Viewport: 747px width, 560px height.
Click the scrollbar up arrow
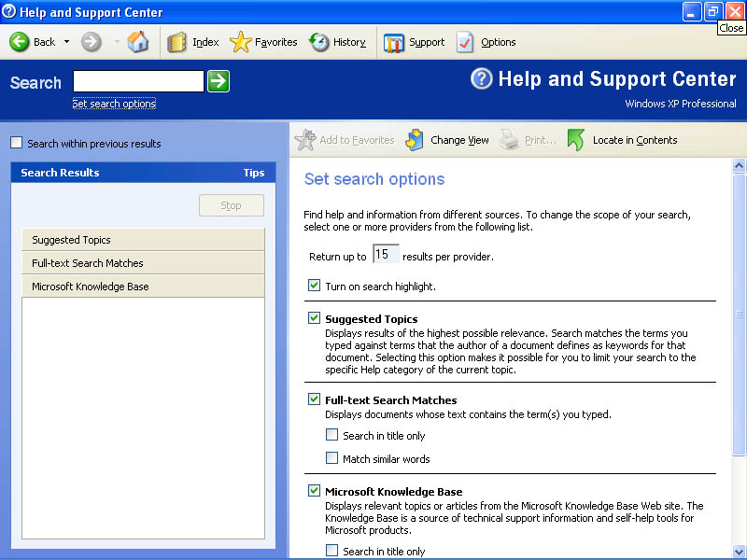[739, 166]
